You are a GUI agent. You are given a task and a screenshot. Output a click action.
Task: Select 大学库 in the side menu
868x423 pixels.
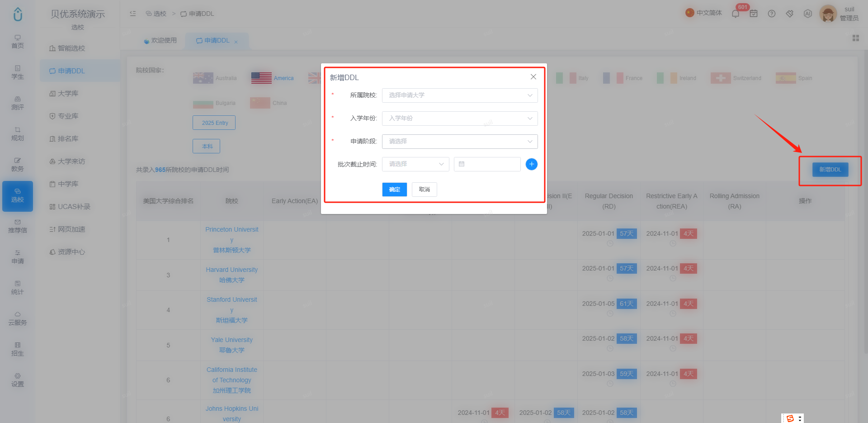[x=68, y=94]
